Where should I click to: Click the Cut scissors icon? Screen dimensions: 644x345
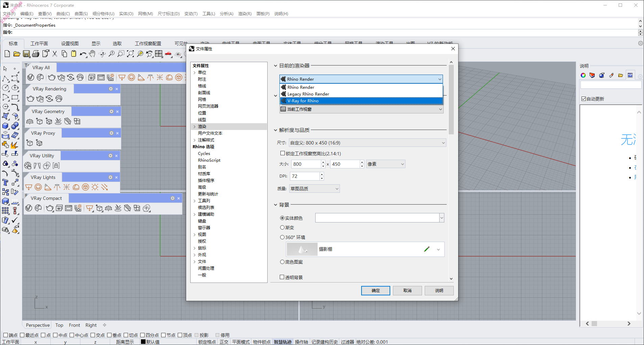coord(55,54)
